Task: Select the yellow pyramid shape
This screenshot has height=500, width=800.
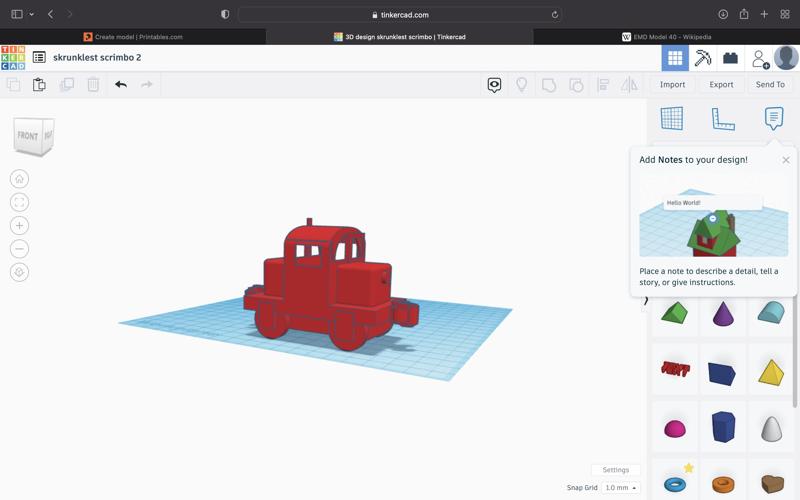Action: click(771, 372)
